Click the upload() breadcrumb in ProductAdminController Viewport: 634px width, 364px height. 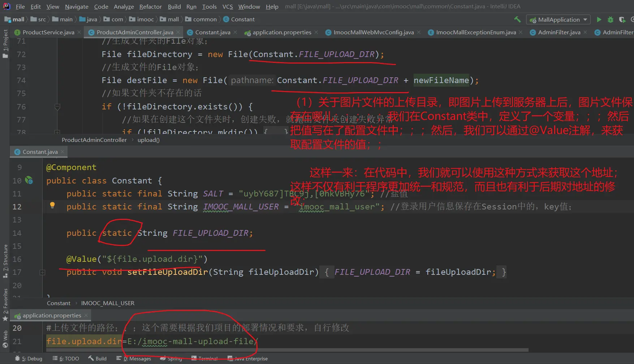[148, 140]
